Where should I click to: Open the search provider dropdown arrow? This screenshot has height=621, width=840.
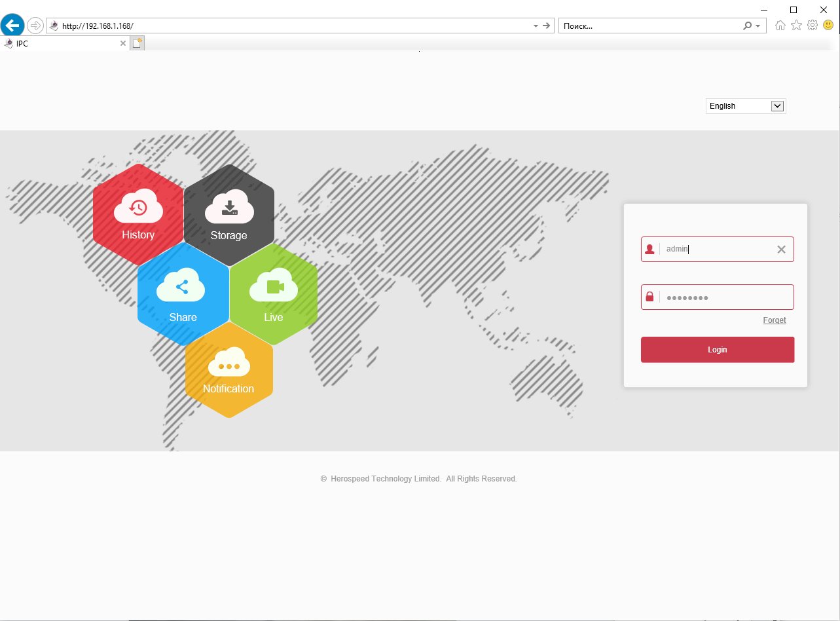[x=758, y=26]
